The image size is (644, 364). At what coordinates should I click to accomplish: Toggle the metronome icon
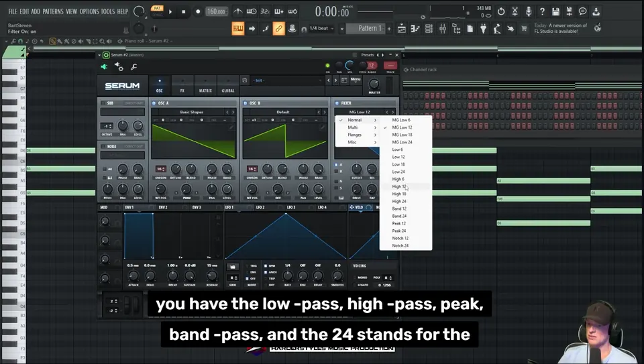(237, 11)
